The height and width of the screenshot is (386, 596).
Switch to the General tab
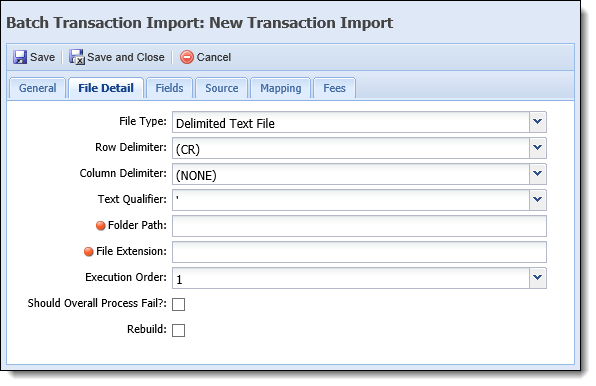click(38, 88)
